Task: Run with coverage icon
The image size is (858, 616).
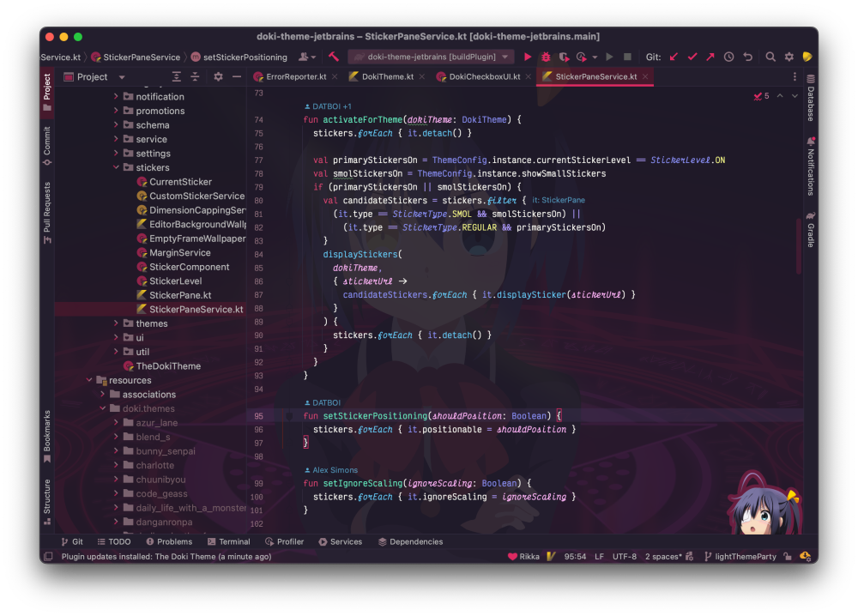Action: (x=564, y=57)
